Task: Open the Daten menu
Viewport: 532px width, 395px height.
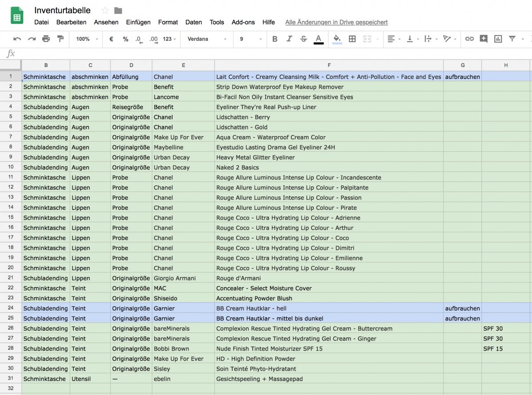Action: tap(194, 22)
